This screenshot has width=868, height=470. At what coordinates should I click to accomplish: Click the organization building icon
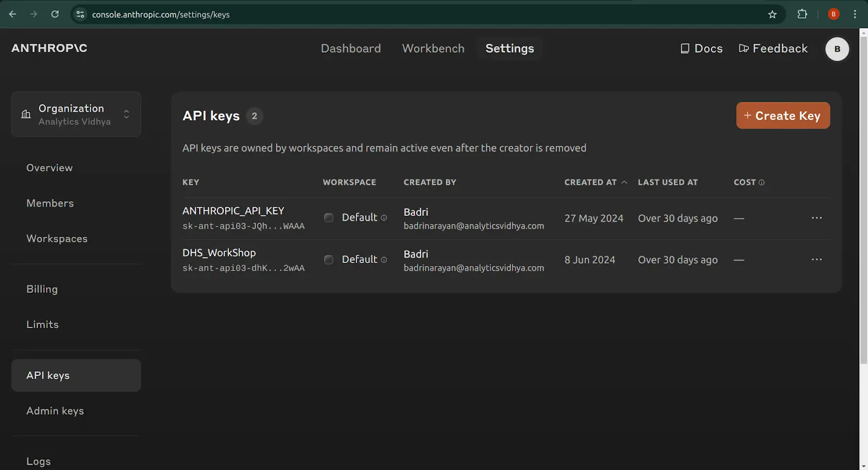click(x=26, y=114)
